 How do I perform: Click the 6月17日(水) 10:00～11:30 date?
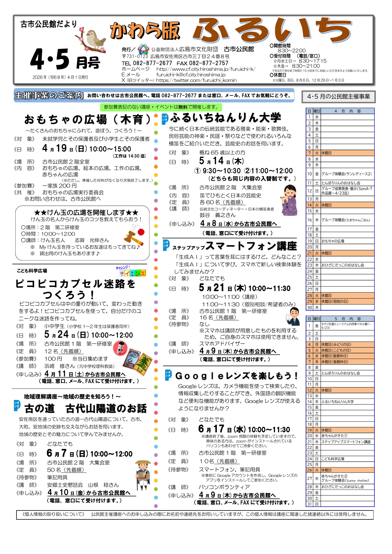click(x=244, y=429)
